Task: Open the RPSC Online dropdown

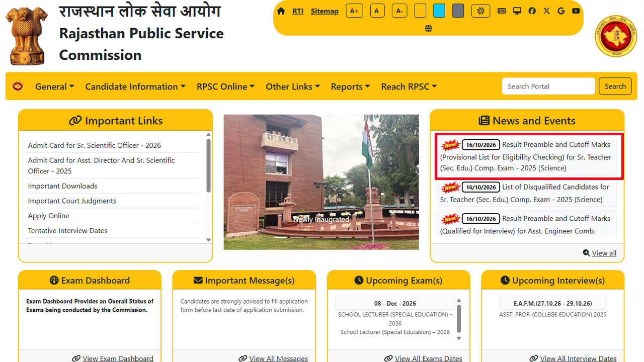Action: pyautogui.click(x=225, y=86)
